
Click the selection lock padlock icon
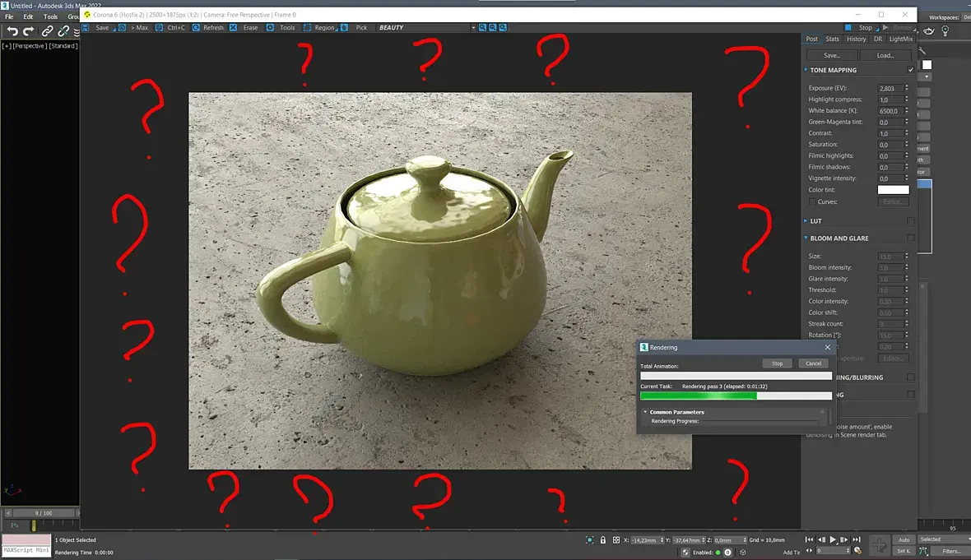click(x=602, y=540)
